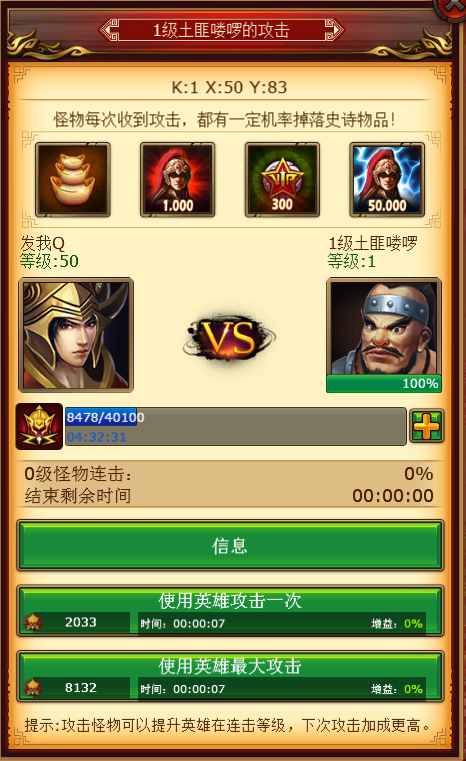Click the 8478/40100 stamina progress bar
The image size is (466, 761).
pyautogui.click(x=235, y=426)
